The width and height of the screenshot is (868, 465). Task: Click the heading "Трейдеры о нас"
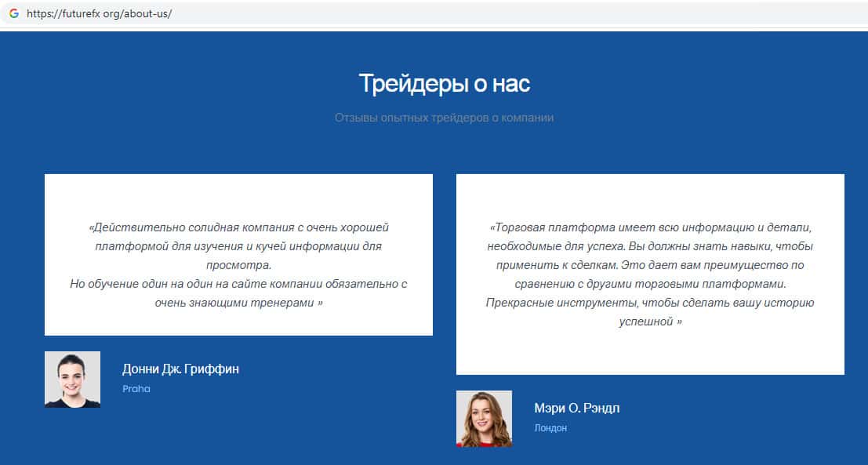click(444, 84)
